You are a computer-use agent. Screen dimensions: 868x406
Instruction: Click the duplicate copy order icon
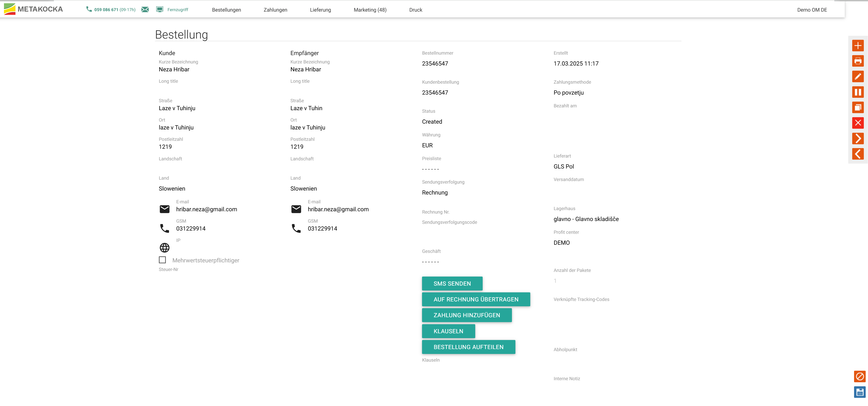858,108
